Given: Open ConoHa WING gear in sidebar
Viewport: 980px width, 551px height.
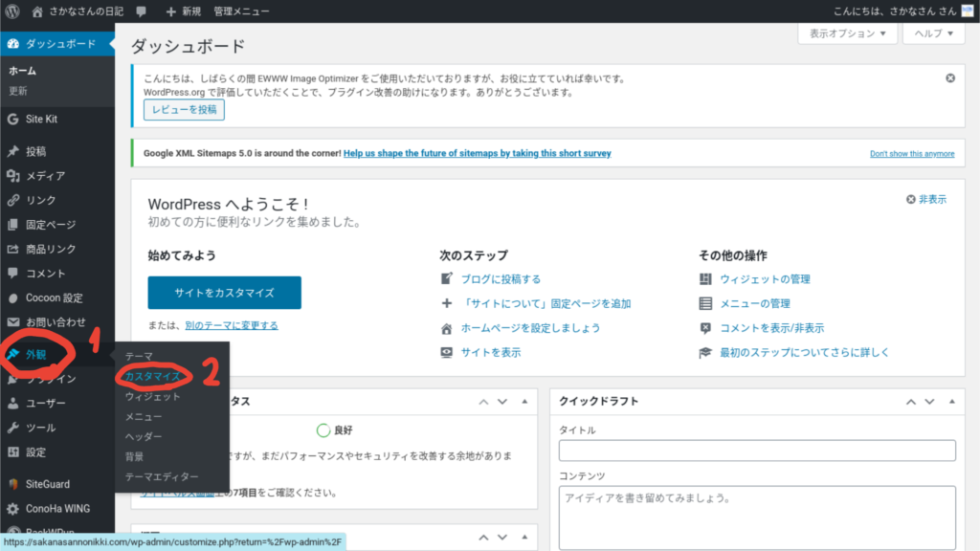Looking at the screenshot, I should [x=12, y=509].
